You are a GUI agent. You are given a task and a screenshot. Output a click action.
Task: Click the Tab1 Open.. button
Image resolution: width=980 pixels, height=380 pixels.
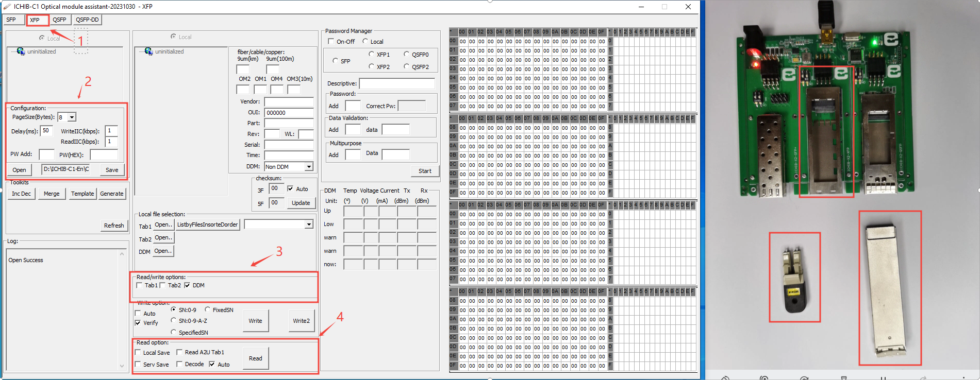click(x=163, y=225)
